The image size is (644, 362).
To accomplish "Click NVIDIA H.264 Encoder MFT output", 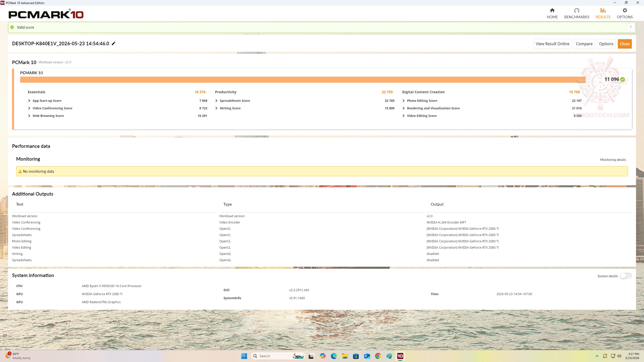I will (446, 222).
